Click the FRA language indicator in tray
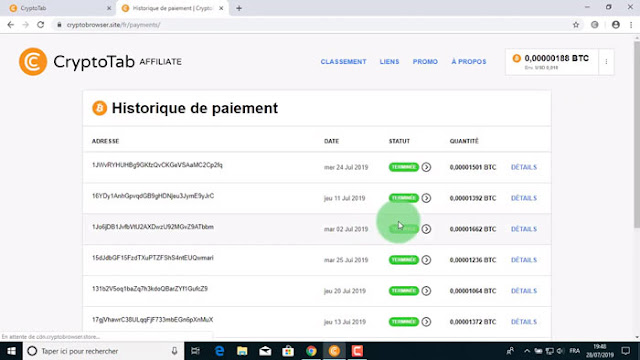Screen dimensions: 640x360 [575, 351]
